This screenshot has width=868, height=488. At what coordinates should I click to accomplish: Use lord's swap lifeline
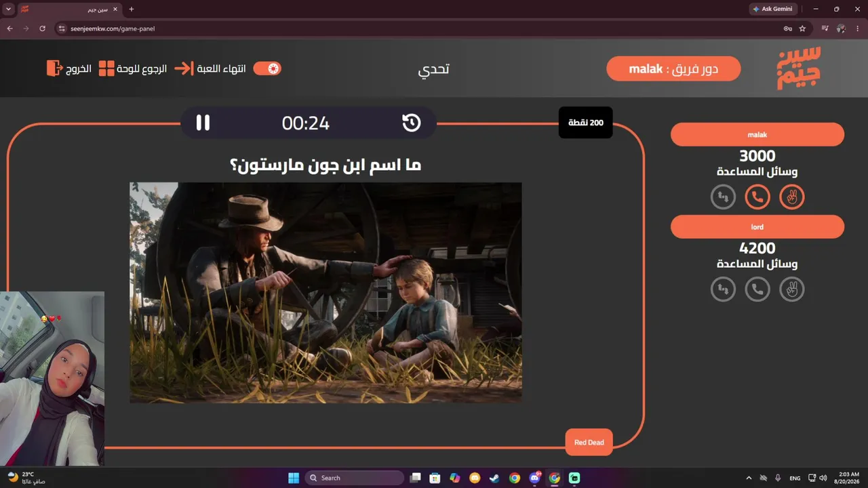pyautogui.click(x=723, y=289)
